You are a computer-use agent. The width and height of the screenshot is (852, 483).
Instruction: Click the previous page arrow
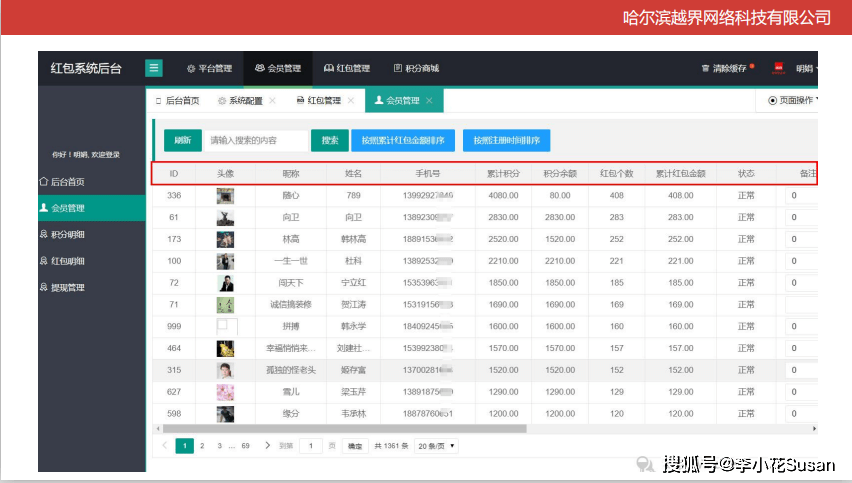pos(165,446)
